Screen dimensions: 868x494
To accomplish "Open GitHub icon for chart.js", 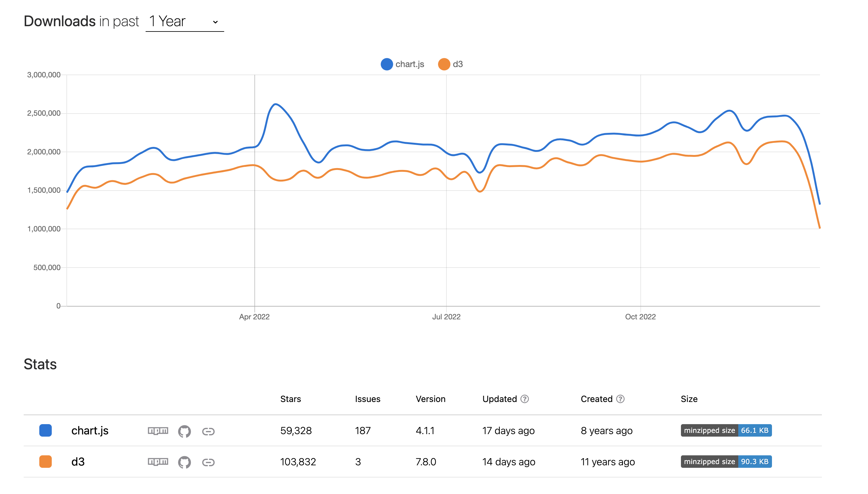I will tap(185, 431).
